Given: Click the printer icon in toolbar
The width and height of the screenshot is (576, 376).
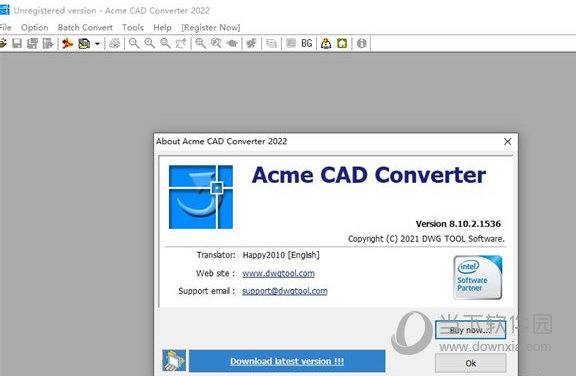Looking at the screenshot, I should point(115,43).
